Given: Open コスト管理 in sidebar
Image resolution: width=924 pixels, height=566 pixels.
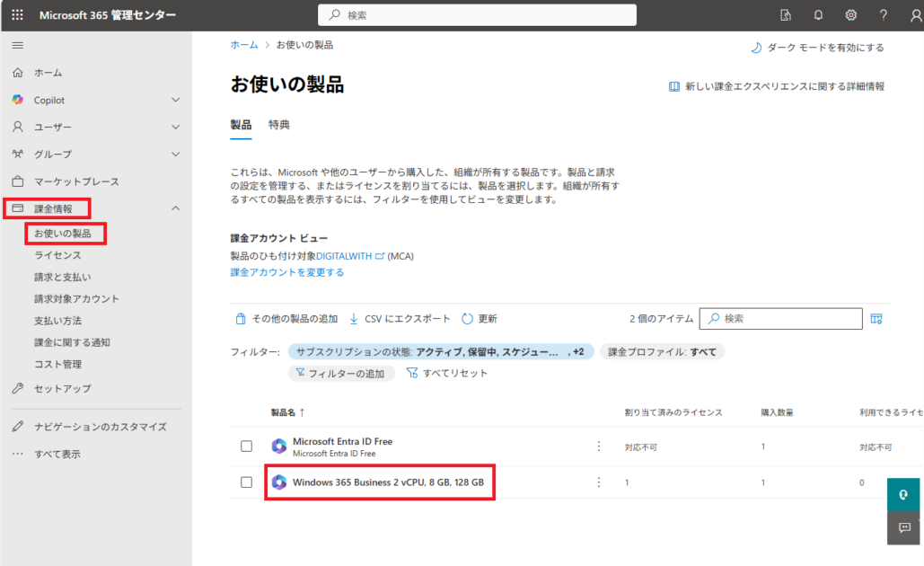Looking at the screenshot, I should (x=57, y=365).
